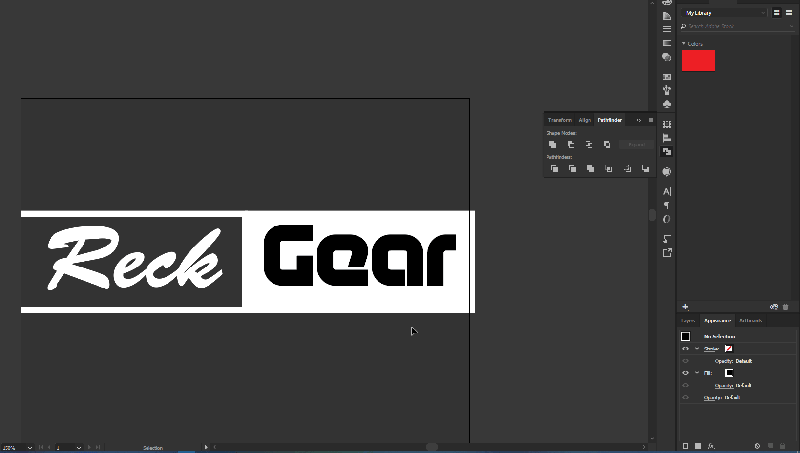Toggle visibility of the Fill attribute
The height and width of the screenshot is (453, 800).
pos(686,373)
